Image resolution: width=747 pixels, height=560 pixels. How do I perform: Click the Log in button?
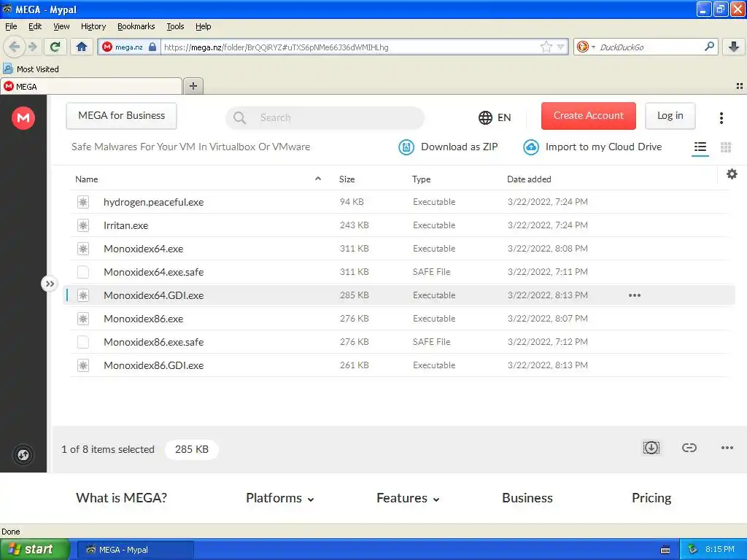coord(670,116)
